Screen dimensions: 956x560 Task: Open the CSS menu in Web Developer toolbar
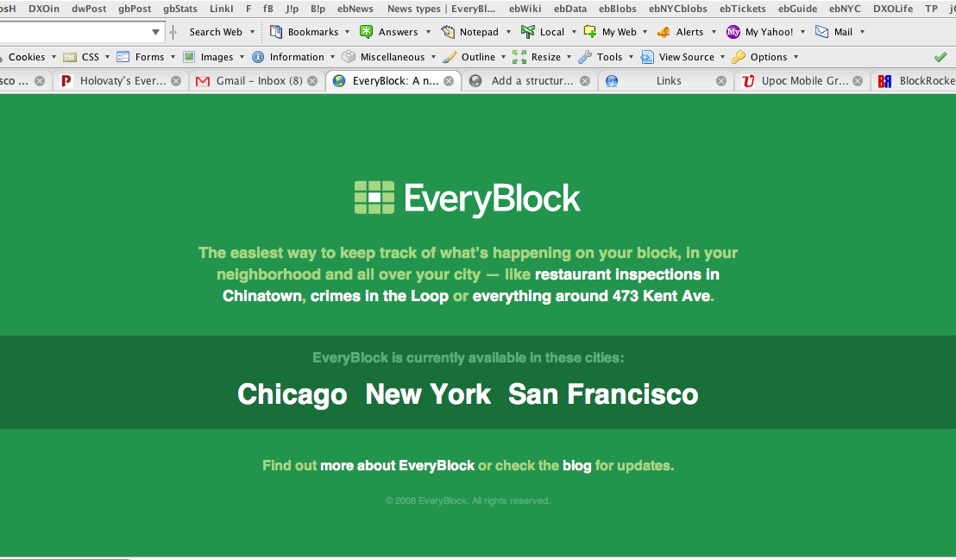coord(86,57)
